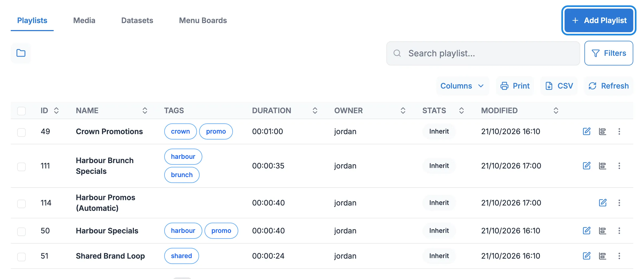Edit the Shared Brand Loop playlist
This screenshot has height=279, width=644.
[x=587, y=256]
